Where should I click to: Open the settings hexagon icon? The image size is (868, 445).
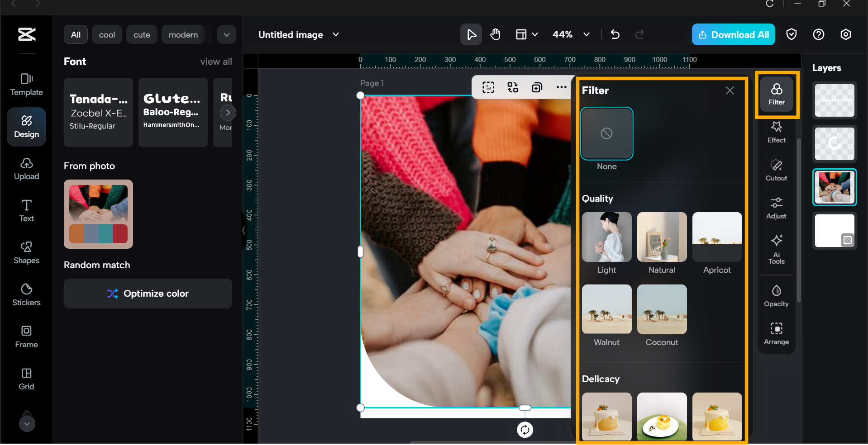846,34
